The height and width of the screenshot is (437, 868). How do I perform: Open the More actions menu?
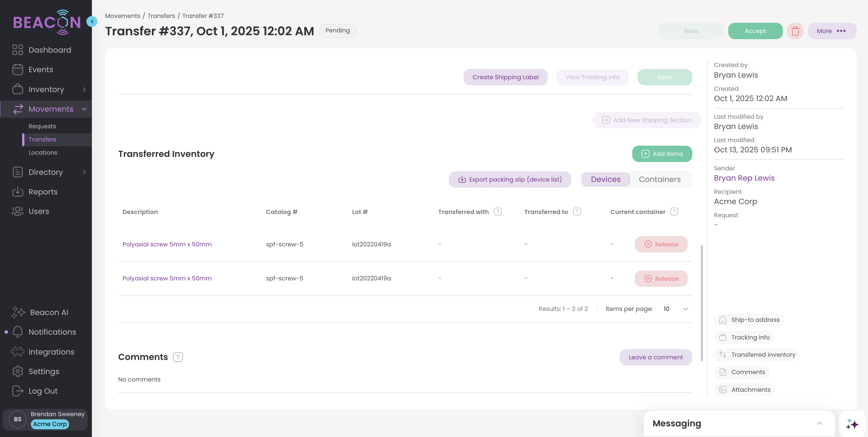tap(832, 31)
